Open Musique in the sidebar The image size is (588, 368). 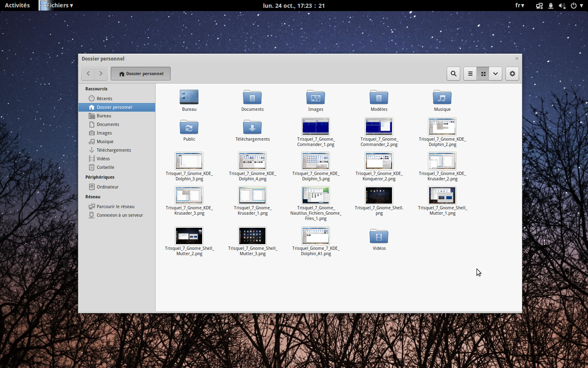click(x=117, y=141)
